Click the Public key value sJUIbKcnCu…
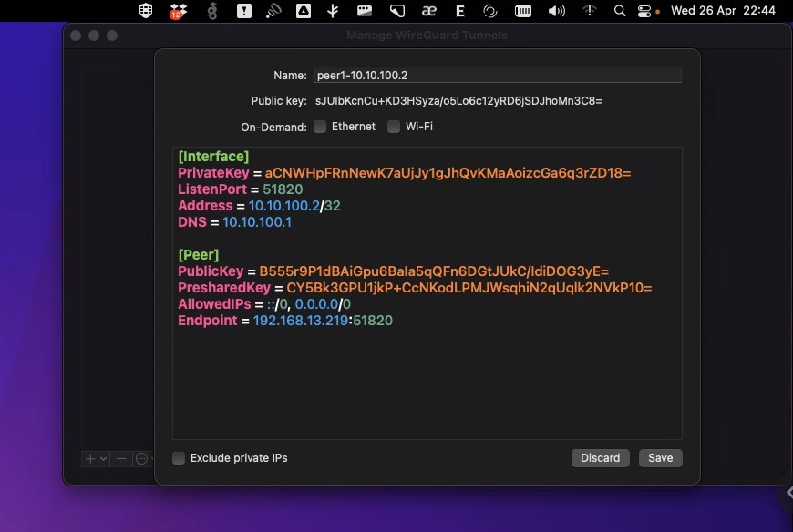This screenshot has height=532, width=793. coord(458,100)
